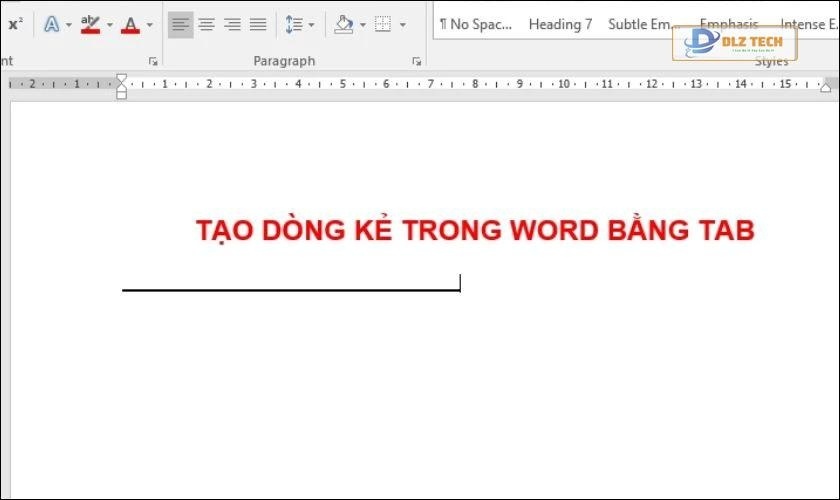The width and height of the screenshot is (840, 500).
Task: Apply the No Spacing style
Action: click(475, 24)
